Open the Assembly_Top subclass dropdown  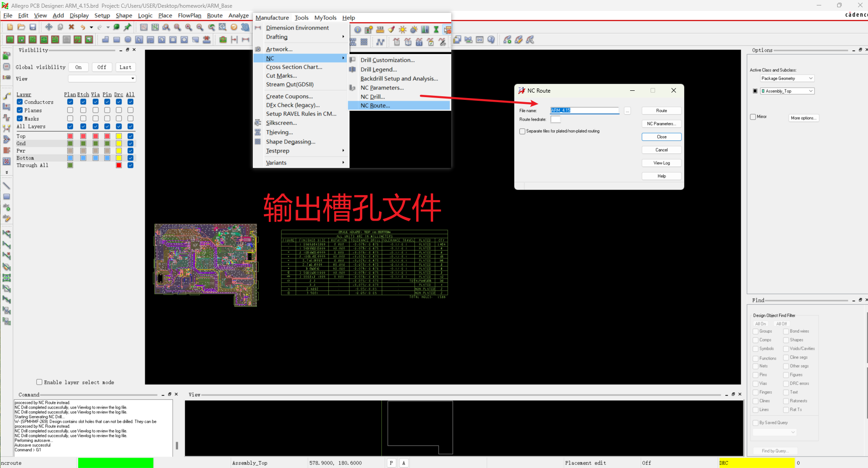pyautogui.click(x=787, y=91)
